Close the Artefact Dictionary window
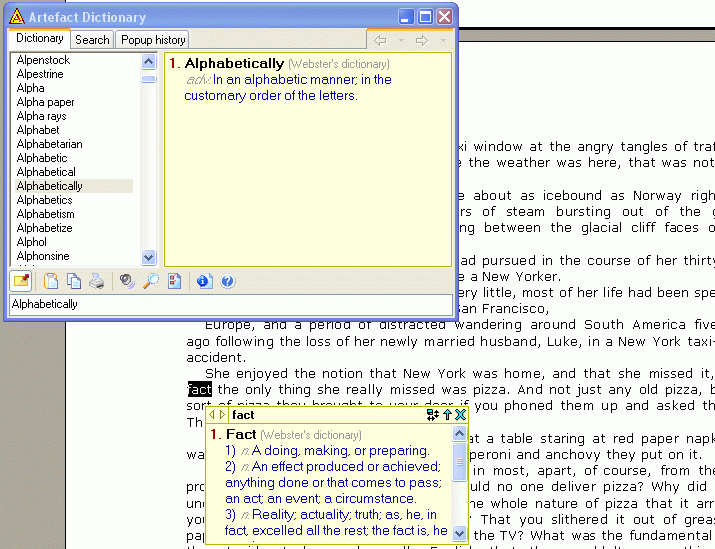Image resolution: width=715 pixels, height=549 pixels. [445, 17]
